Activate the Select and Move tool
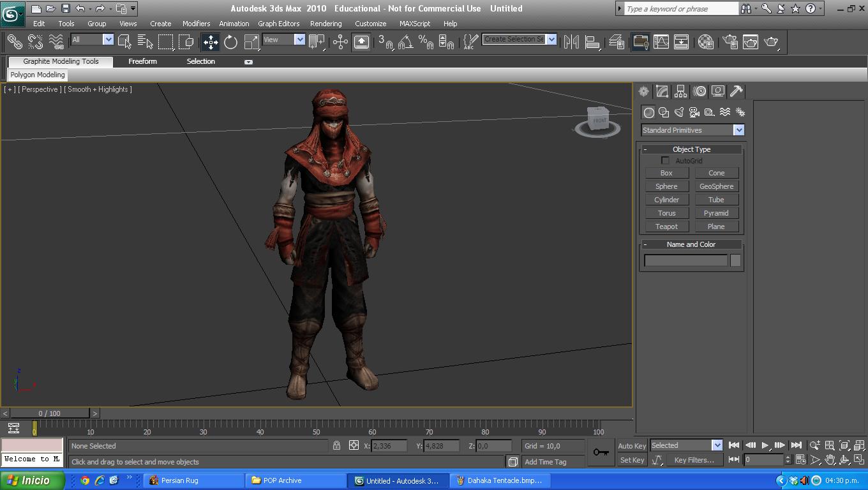868x490 pixels. point(211,42)
